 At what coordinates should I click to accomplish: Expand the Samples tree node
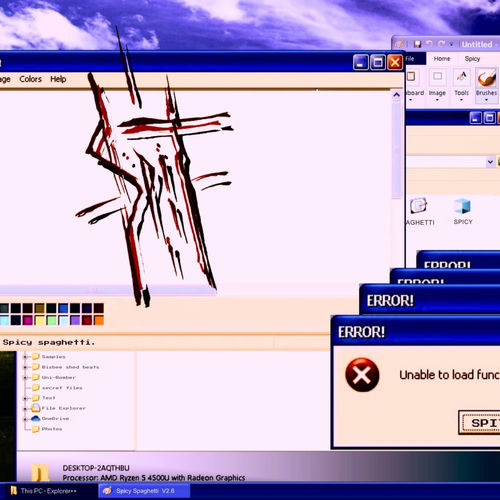tap(25, 357)
